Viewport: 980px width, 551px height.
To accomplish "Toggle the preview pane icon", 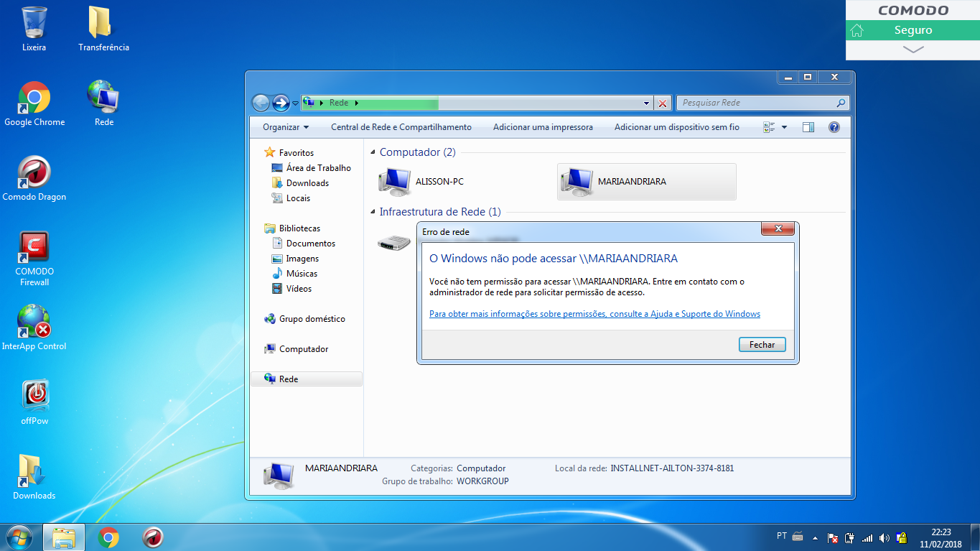I will tap(808, 127).
